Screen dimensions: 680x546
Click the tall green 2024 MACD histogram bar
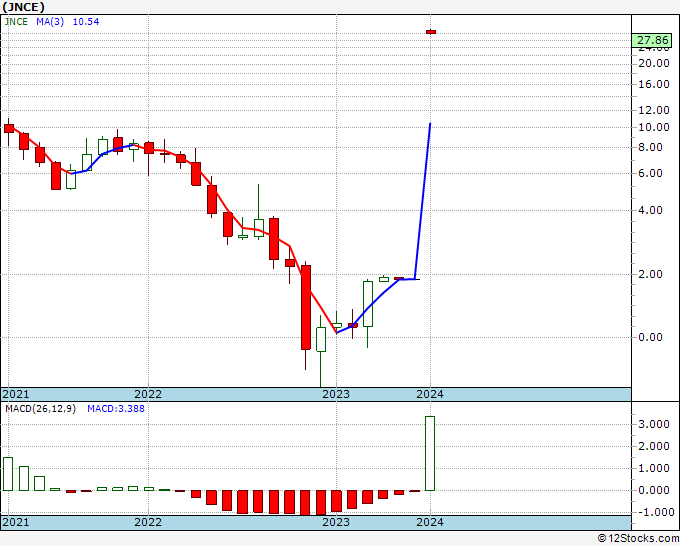[430, 454]
